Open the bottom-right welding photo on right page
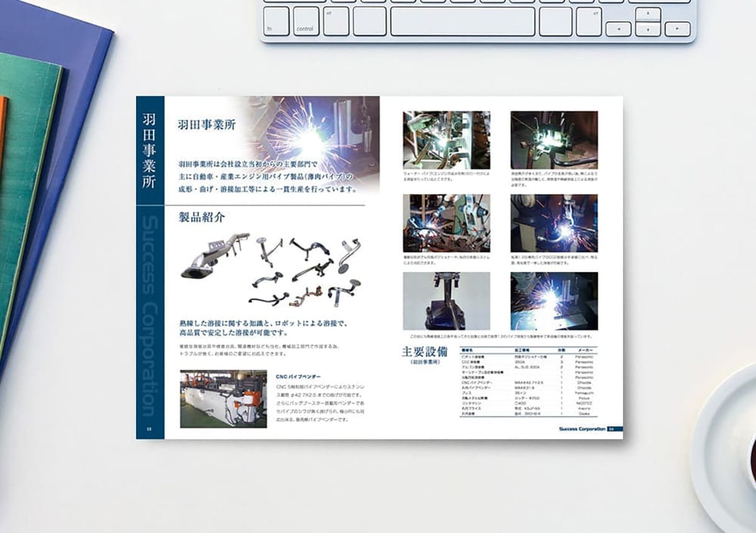 [554, 301]
